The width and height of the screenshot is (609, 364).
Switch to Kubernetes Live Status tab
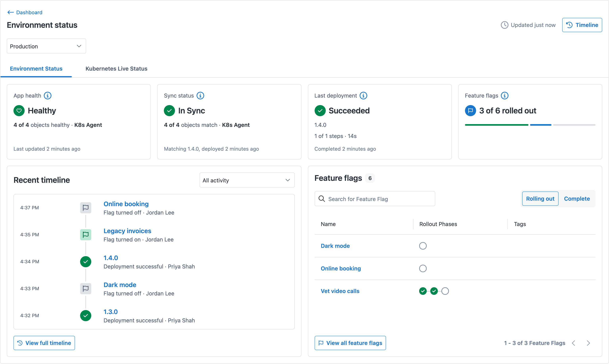tap(116, 69)
